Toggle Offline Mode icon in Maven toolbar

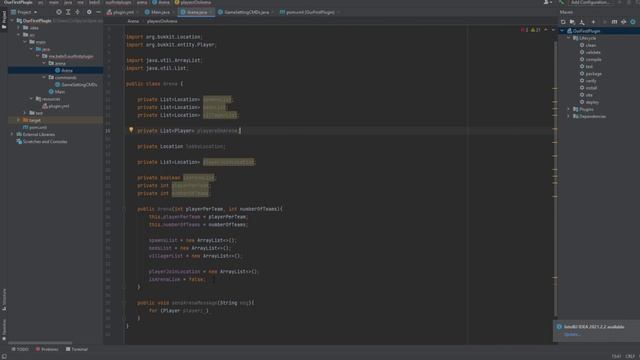624,22
